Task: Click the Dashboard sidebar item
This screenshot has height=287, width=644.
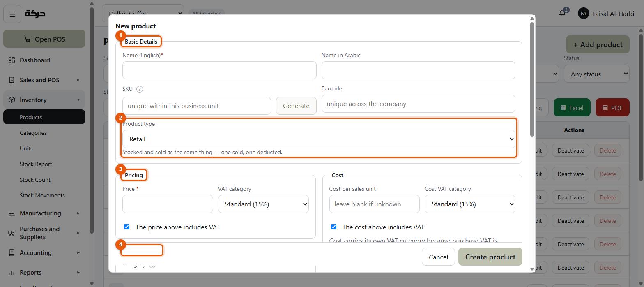Action: [44, 60]
